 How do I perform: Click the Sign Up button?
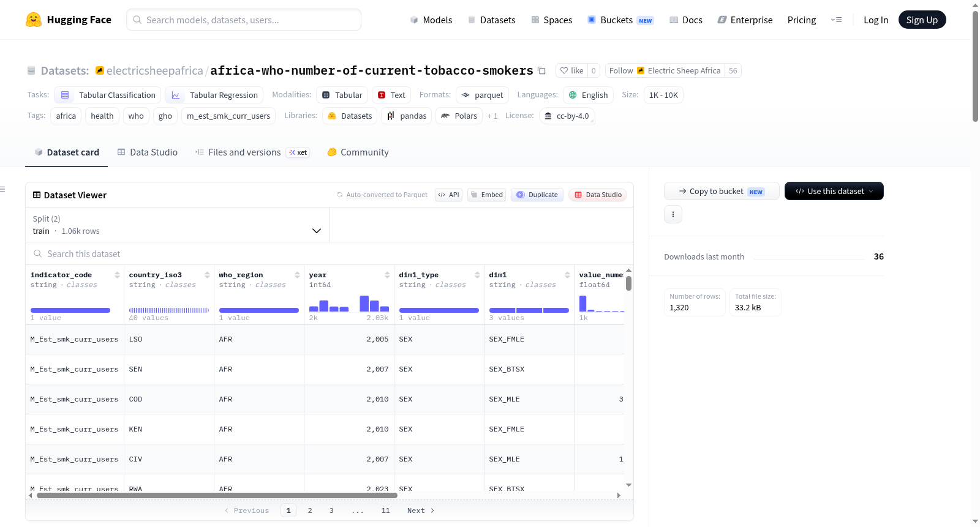tap(922, 20)
